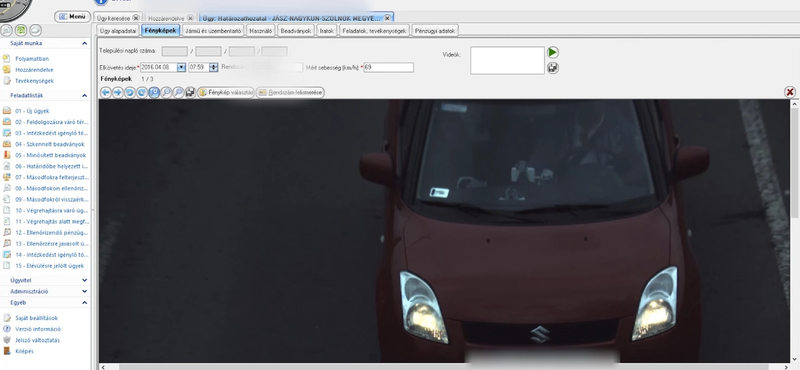This screenshot has width=800, height=370.
Task: Rotate the photo clockwise
Action: tap(142, 92)
